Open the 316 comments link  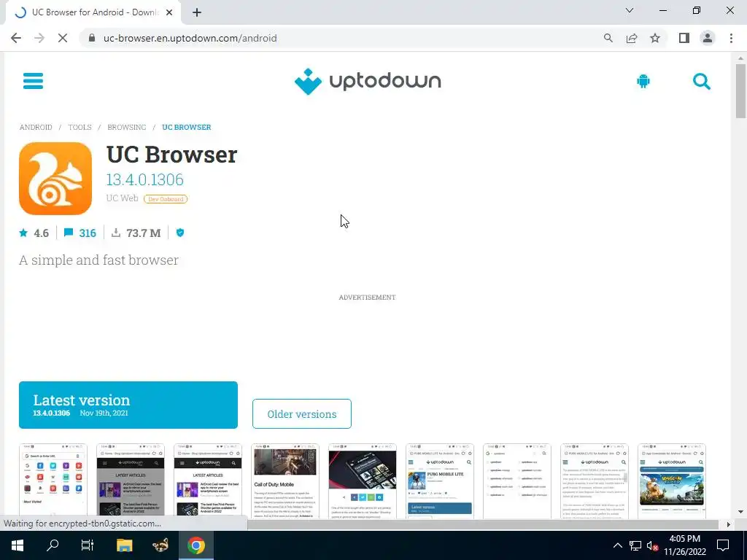(x=80, y=233)
